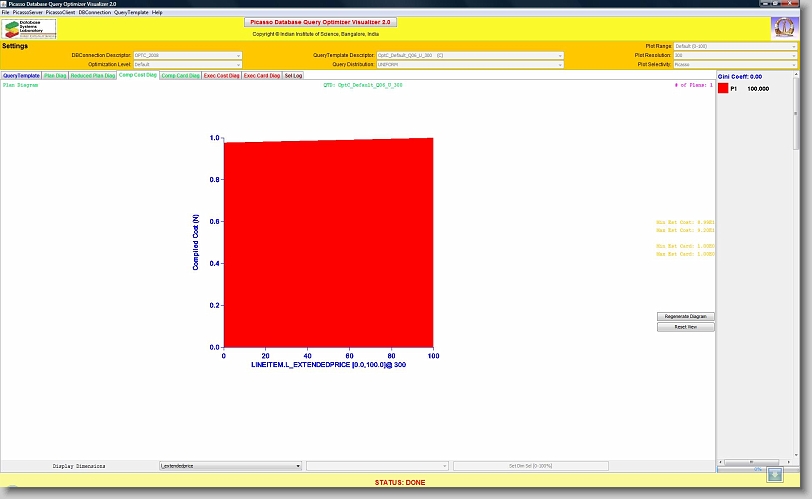This screenshot has height=499, width=812.
Task: Switch to the Plan Diag tab
Action: tap(55, 75)
